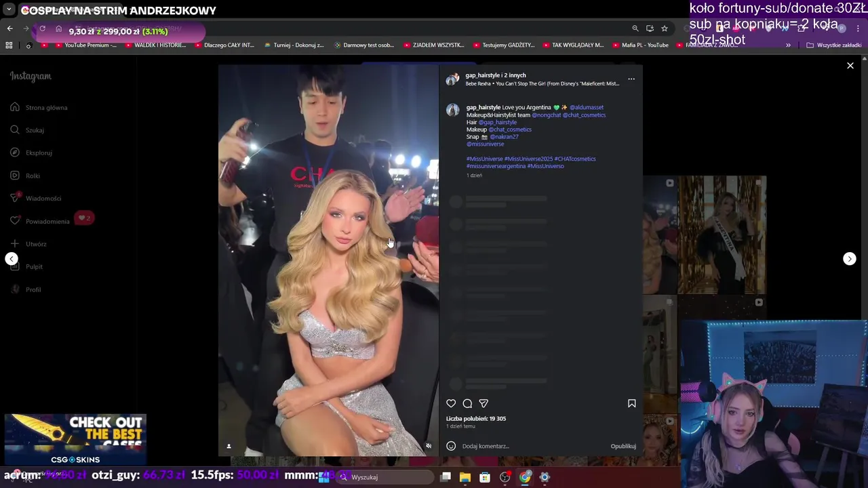This screenshot has height=488, width=868.
Task: Open the 'TAK WYGLĄDAŁY M...' bookmark
Action: (x=573, y=45)
